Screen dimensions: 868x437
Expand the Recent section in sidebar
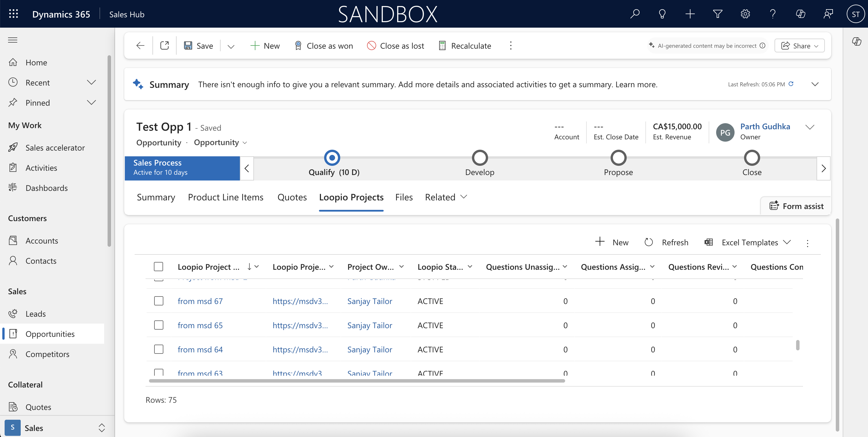pyautogui.click(x=91, y=82)
